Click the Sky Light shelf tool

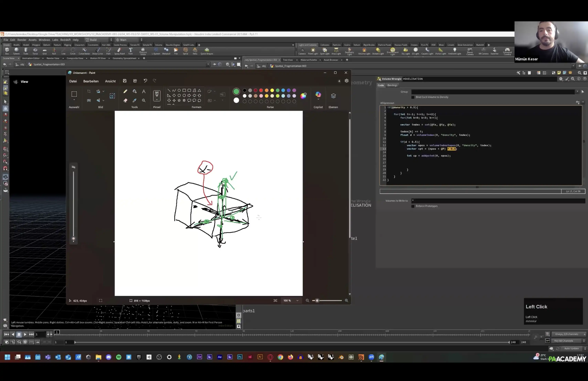(x=405, y=51)
